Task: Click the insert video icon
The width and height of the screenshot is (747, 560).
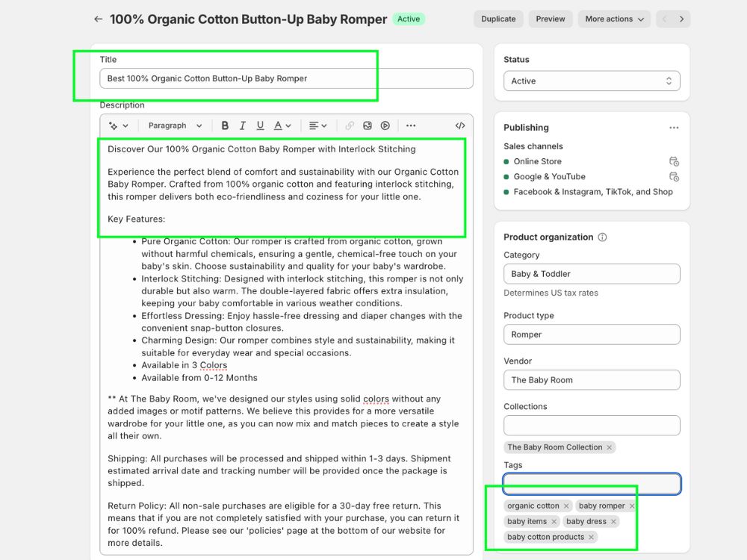Action: click(385, 125)
